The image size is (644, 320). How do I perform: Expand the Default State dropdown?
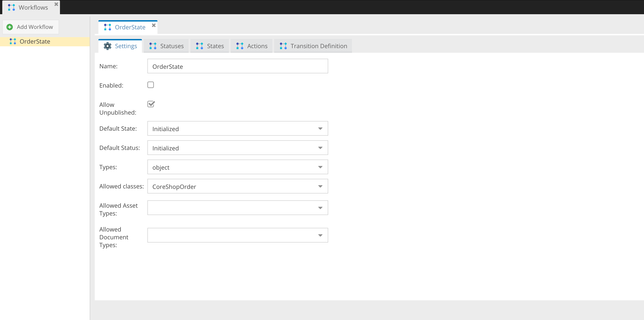(320, 129)
